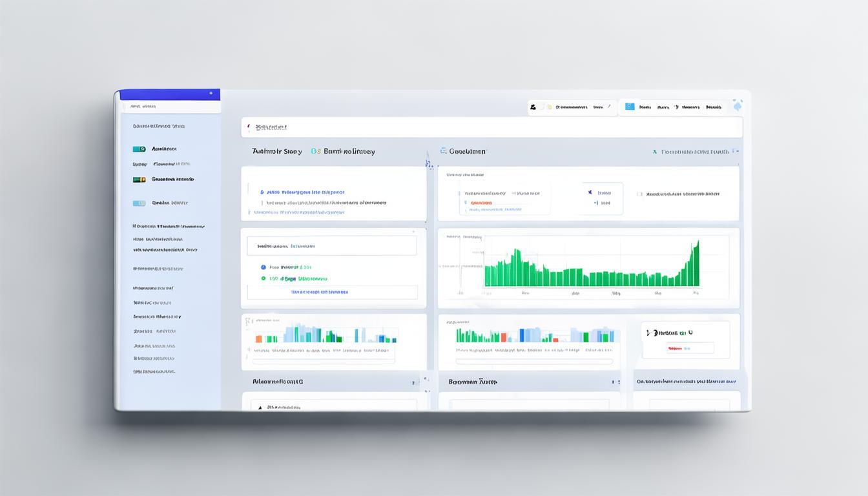This screenshot has height=496, width=868.
Task: Select the blue radio option in middle-left card
Action: 263,267
